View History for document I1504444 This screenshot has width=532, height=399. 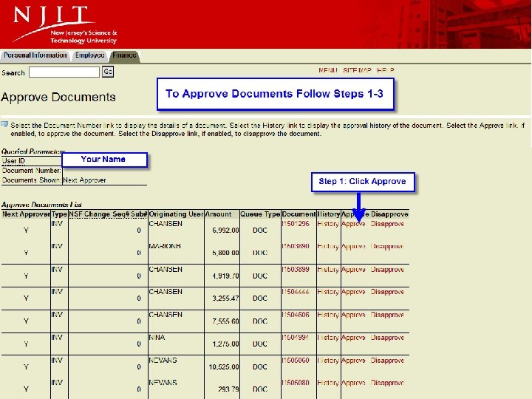(328, 292)
